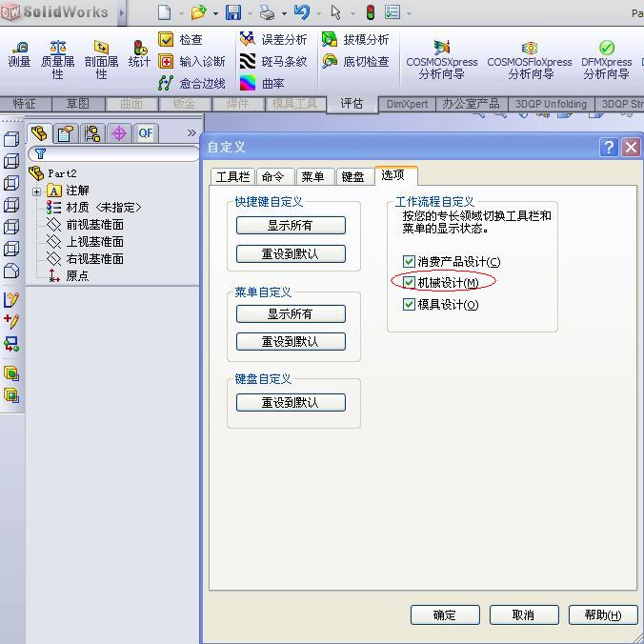The image size is (644, 644).
Task: Open 剖面属性 section properties tool
Action: (x=101, y=60)
